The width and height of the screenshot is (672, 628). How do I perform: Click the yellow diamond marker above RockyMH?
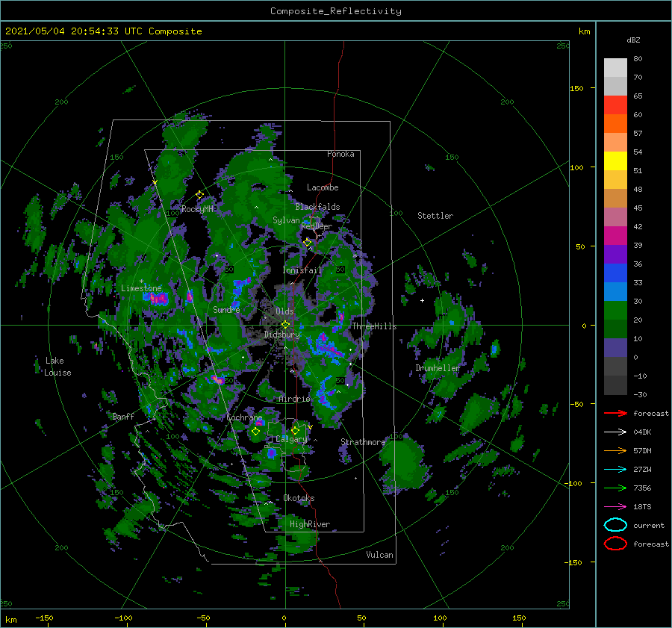tap(199, 195)
